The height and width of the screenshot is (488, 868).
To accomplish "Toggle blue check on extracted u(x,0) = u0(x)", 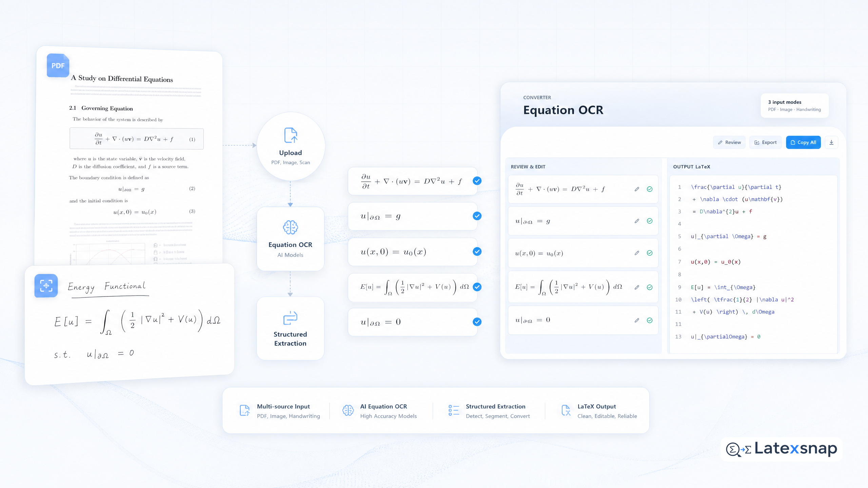I will [477, 251].
